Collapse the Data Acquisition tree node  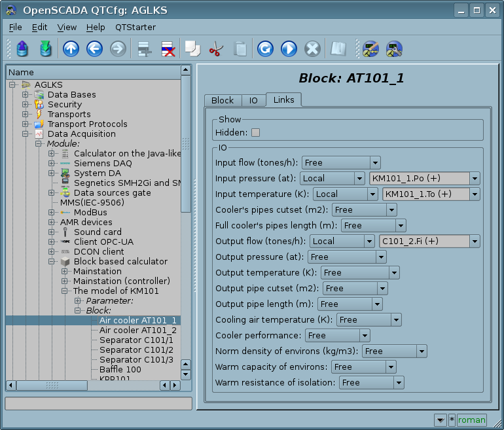[26, 134]
